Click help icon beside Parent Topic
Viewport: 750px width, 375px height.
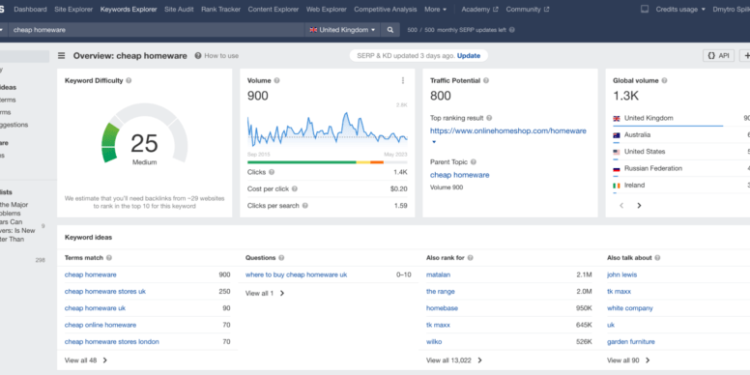[x=474, y=162]
